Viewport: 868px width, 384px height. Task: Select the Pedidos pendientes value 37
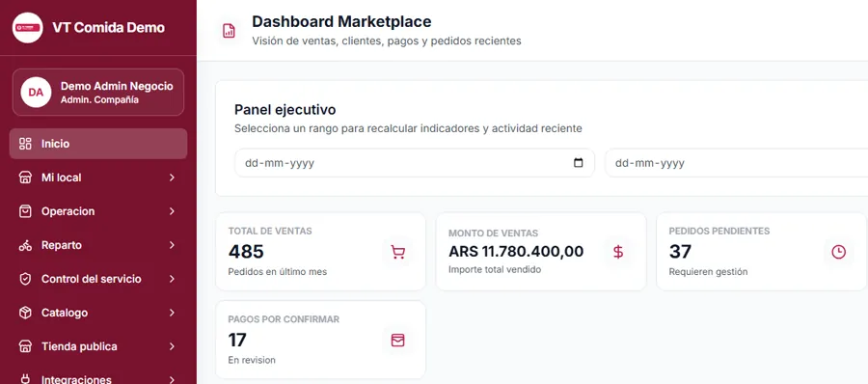point(680,252)
